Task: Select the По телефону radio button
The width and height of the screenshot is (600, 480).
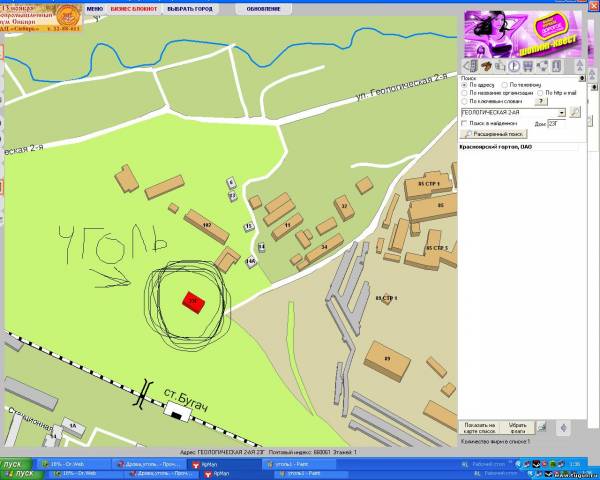Action: (x=505, y=85)
